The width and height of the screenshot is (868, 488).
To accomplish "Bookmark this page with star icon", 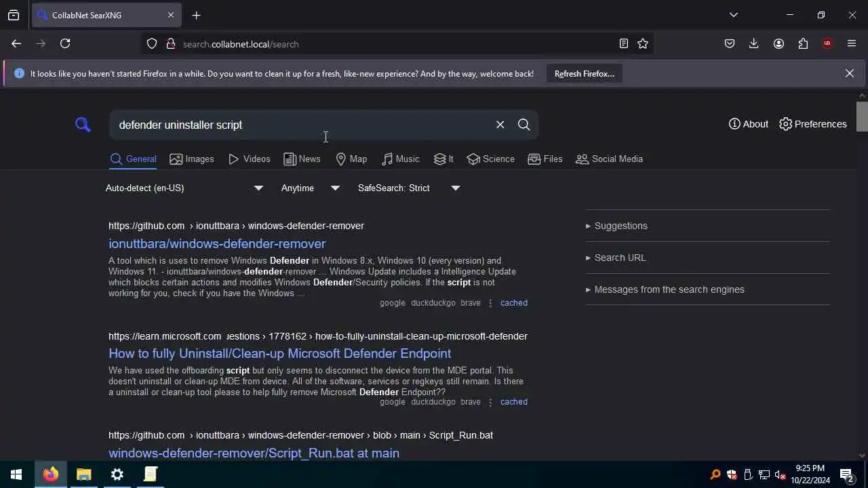I will [643, 43].
